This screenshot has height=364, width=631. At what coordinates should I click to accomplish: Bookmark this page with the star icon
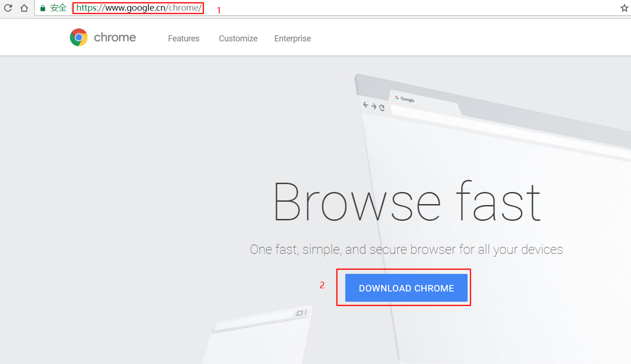pos(624,8)
